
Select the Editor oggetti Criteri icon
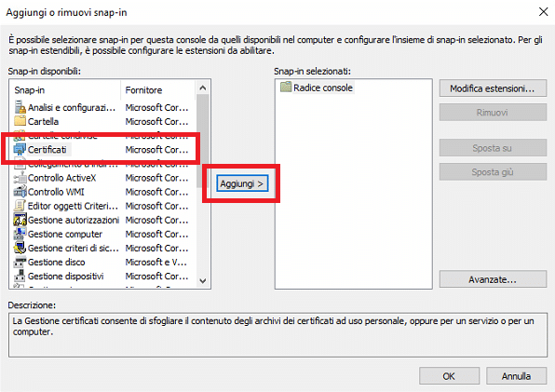20,206
